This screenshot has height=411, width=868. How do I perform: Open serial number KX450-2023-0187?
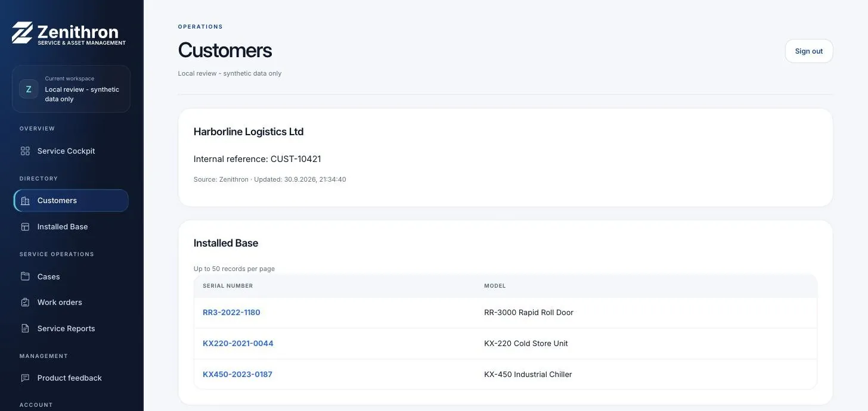coord(237,374)
